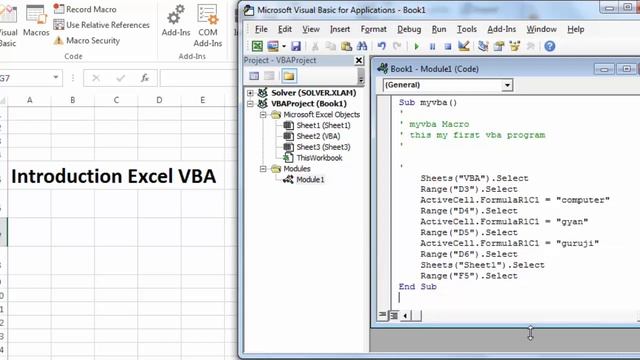Open VBA Help question mark icon
The width and height of the screenshot is (640, 360).
pyautogui.click(x=550, y=46)
